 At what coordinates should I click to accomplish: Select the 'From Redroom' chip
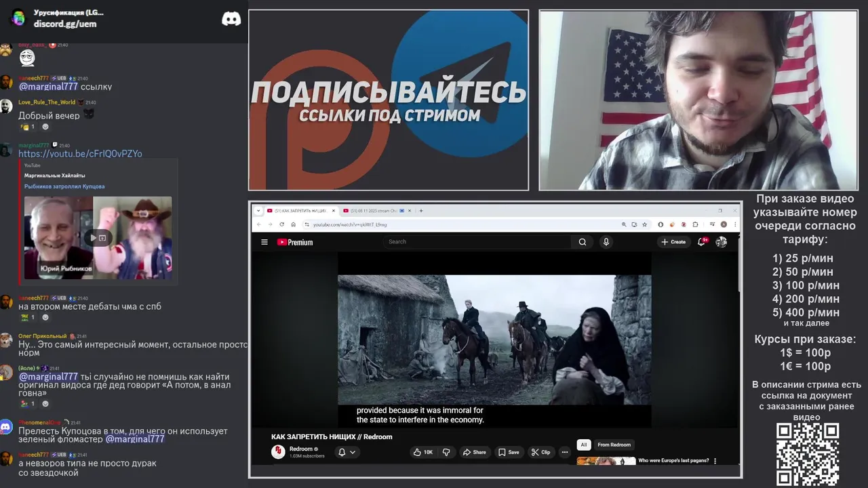tap(614, 445)
